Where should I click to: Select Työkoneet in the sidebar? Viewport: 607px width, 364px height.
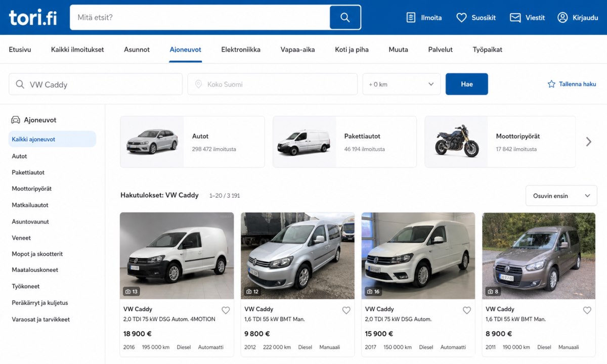tap(26, 286)
